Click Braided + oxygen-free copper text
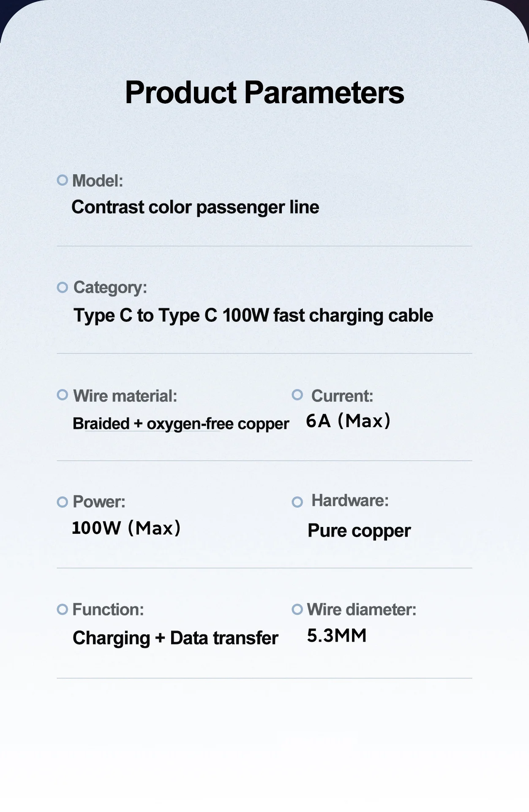Screen dimensions: 529x812 click(x=181, y=424)
